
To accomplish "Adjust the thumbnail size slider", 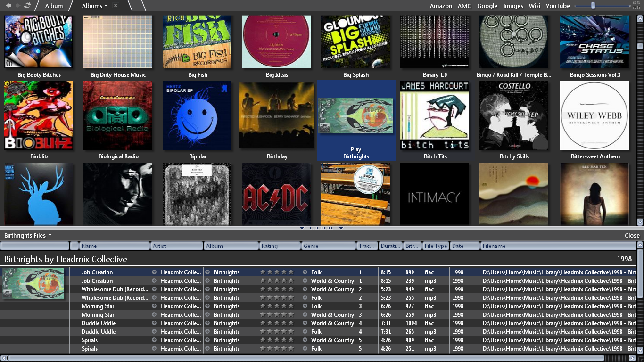I will (x=593, y=6).
